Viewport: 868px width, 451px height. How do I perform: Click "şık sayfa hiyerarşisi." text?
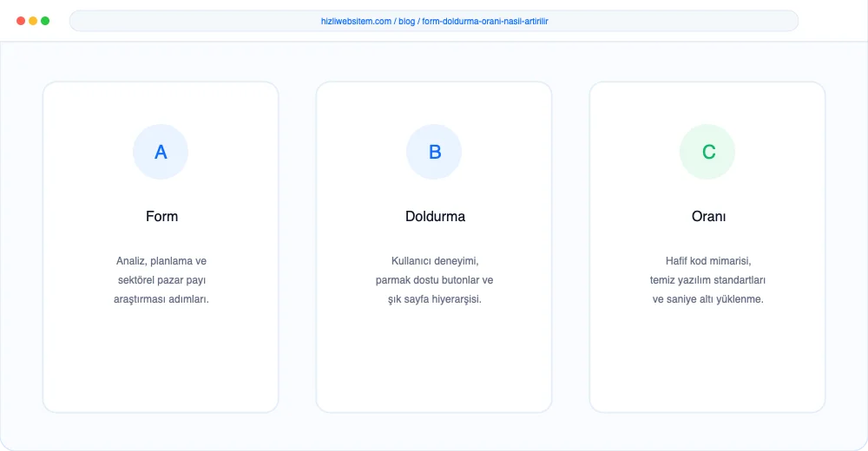(x=435, y=299)
